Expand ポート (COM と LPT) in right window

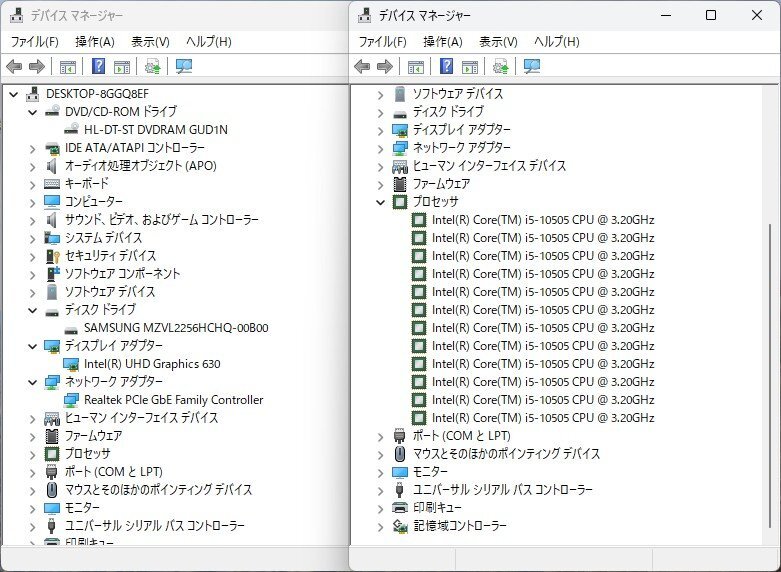[x=381, y=437]
